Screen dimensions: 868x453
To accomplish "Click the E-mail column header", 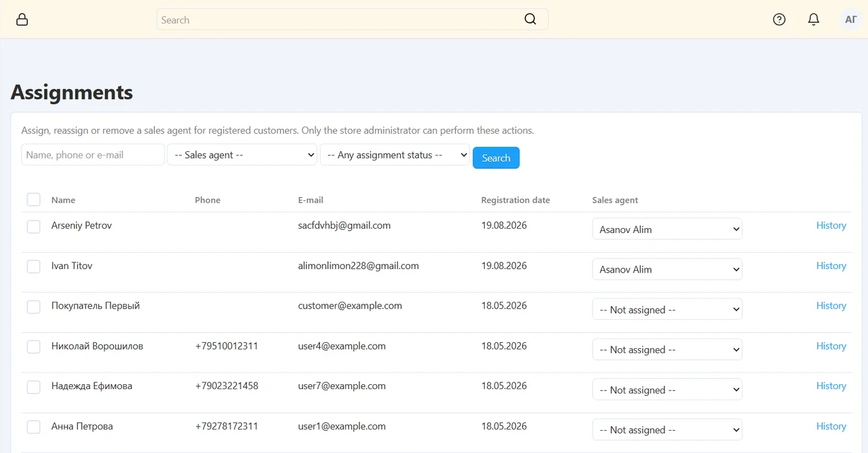I will [x=311, y=200].
